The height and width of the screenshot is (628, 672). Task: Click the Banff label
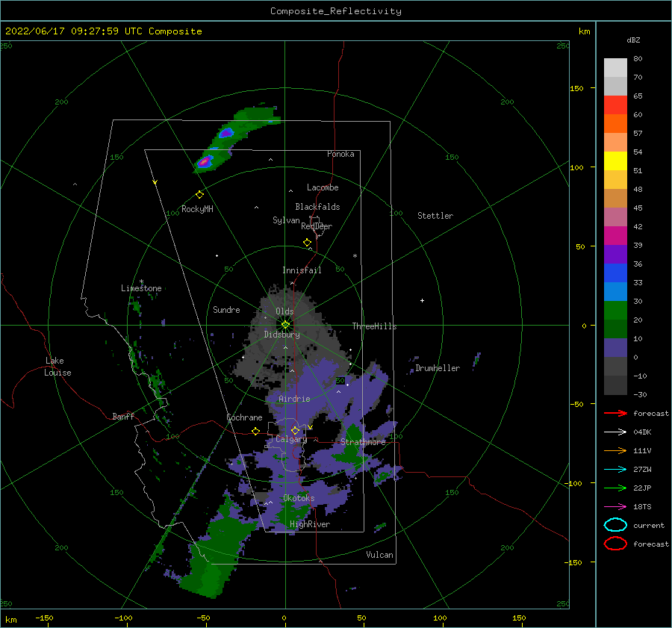123,416
